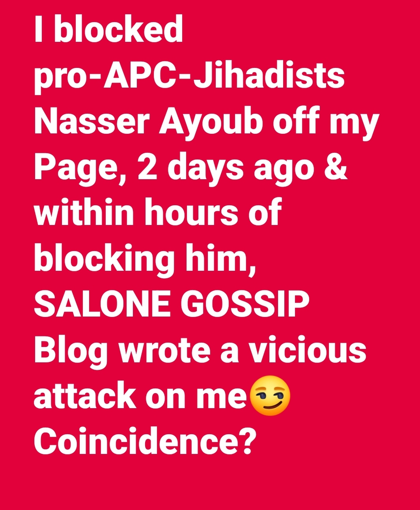Click the text "pro-APC-Jihadists"
420x510 pixels.
189,77
